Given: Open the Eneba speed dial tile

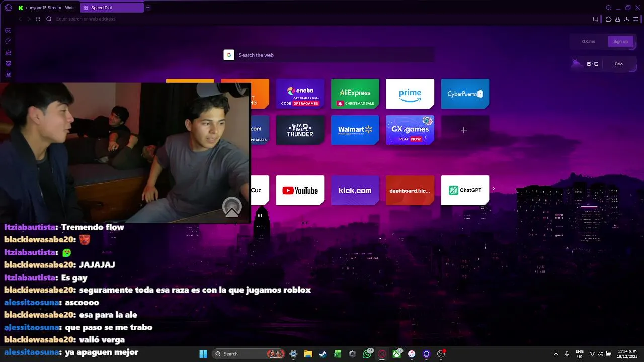Looking at the screenshot, I should (x=300, y=94).
